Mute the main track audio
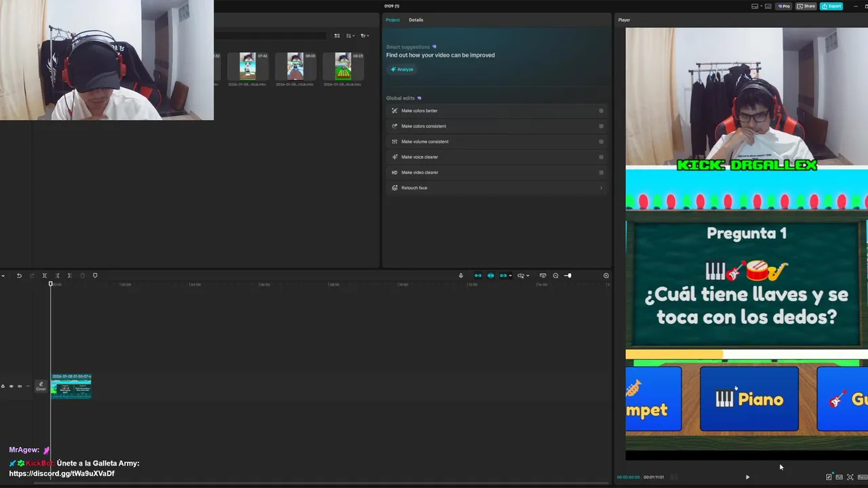Image resolution: width=868 pixels, height=488 pixels. [x=20, y=386]
